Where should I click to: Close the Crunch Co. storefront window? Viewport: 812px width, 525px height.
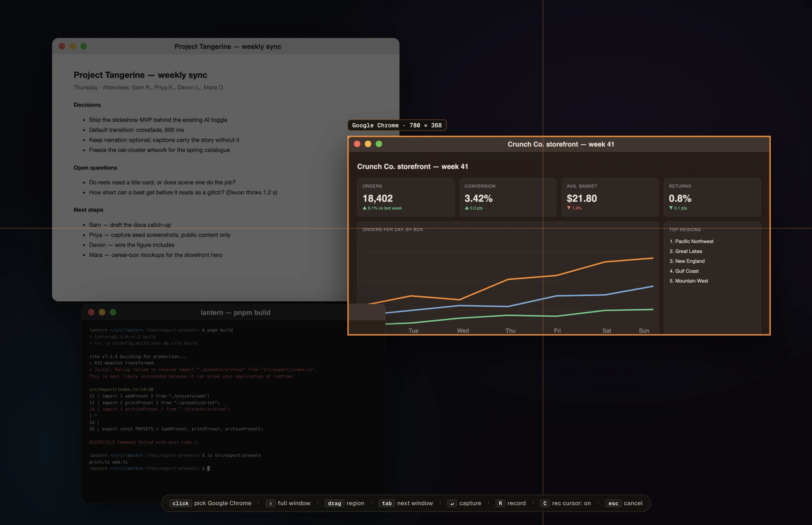(357, 144)
